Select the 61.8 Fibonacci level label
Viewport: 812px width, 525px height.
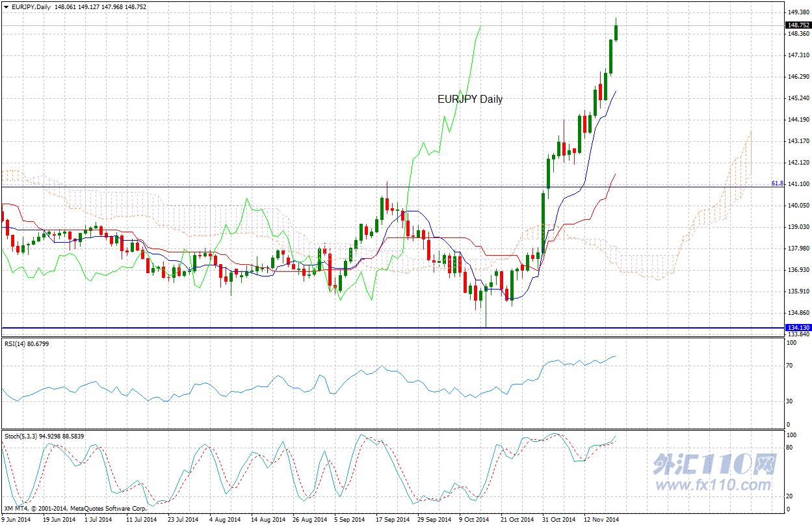[777, 183]
